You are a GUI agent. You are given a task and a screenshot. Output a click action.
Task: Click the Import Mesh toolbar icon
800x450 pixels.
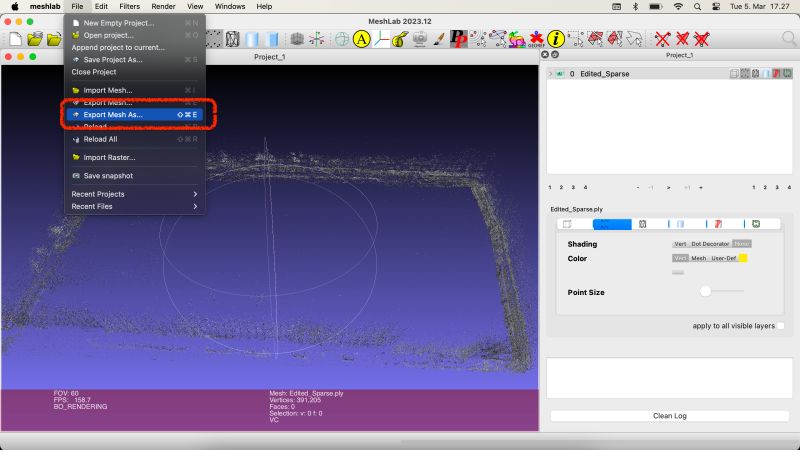click(x=54, y=39)
